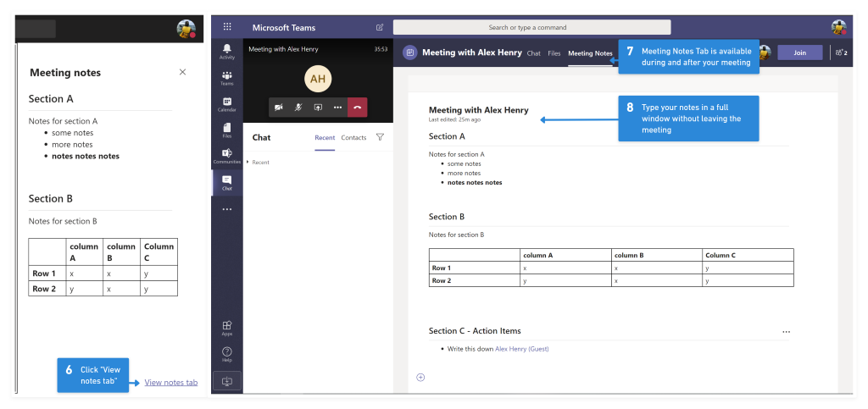Click 'Last edited: 25m ago' text
Viewport: 868px width, 409px height.
click(454, 119)
